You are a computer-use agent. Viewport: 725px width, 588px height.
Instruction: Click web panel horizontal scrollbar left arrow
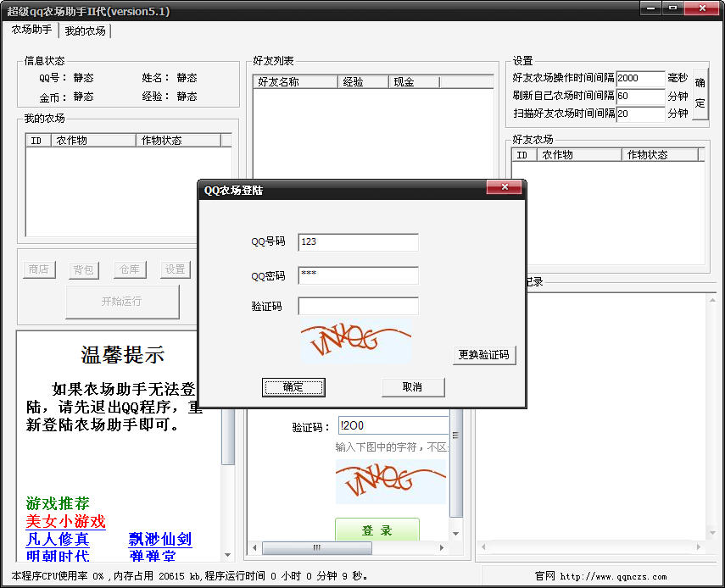point(254,548)
